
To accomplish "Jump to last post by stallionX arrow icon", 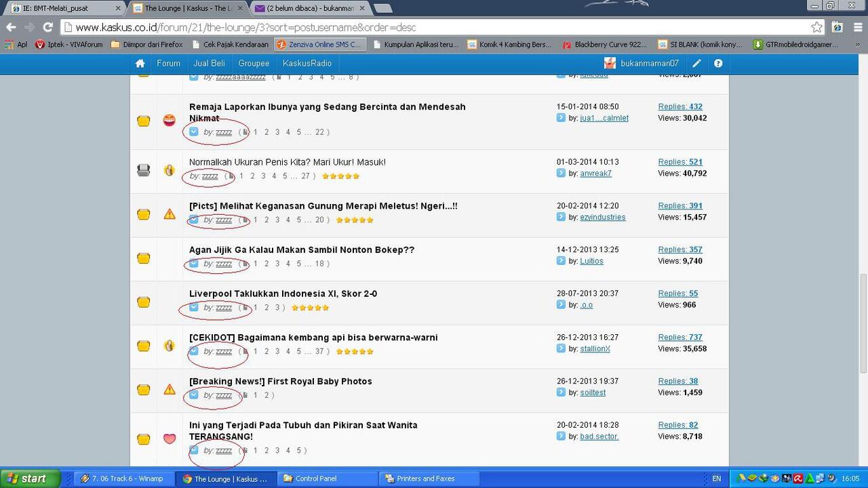I will click(561, 348).
